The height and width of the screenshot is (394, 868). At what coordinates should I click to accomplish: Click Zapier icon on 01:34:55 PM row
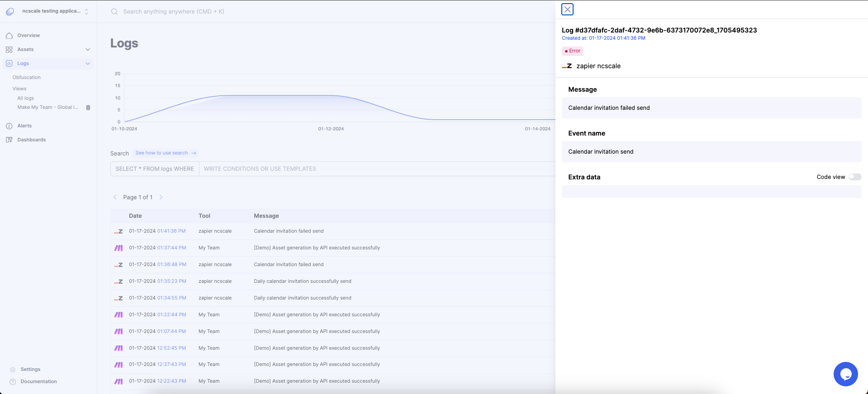(119, 298)
